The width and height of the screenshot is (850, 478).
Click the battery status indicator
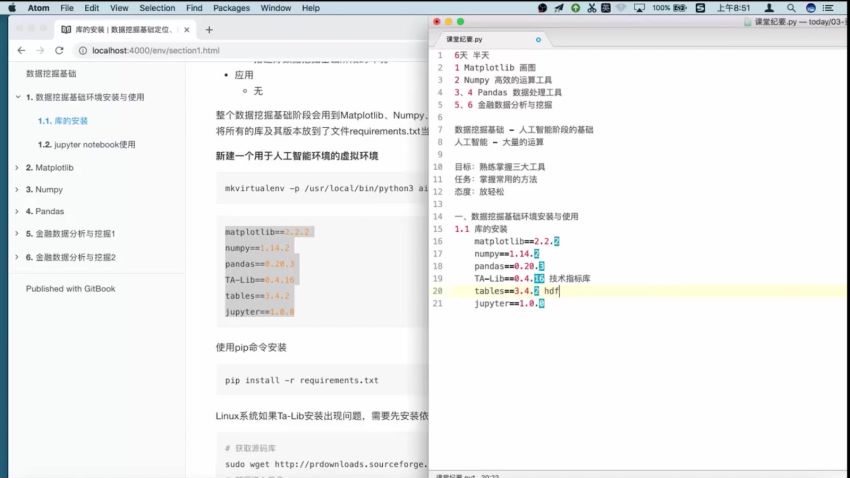680,8
